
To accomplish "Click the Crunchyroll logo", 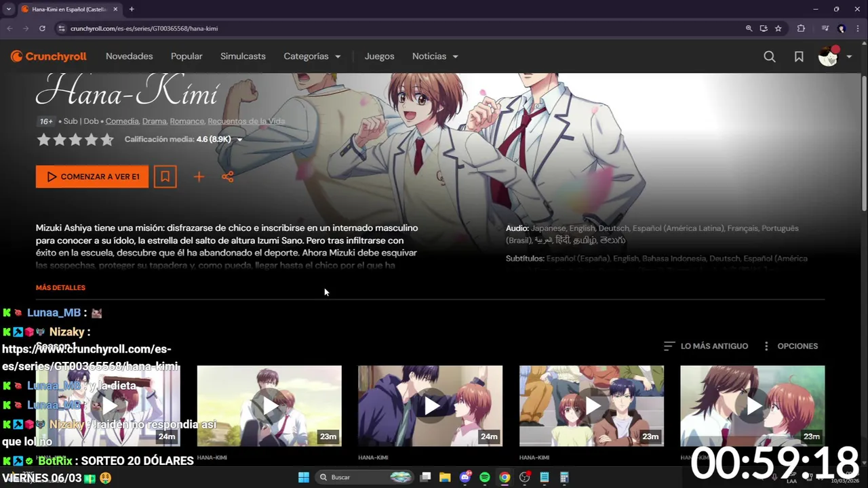I will point(49,56).
